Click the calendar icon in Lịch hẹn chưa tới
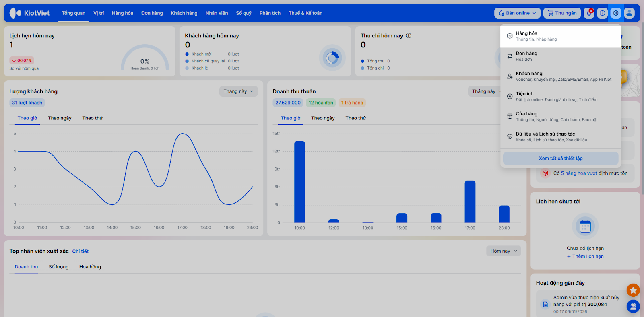Screen dimensions: 644x317 pos(585,226)
